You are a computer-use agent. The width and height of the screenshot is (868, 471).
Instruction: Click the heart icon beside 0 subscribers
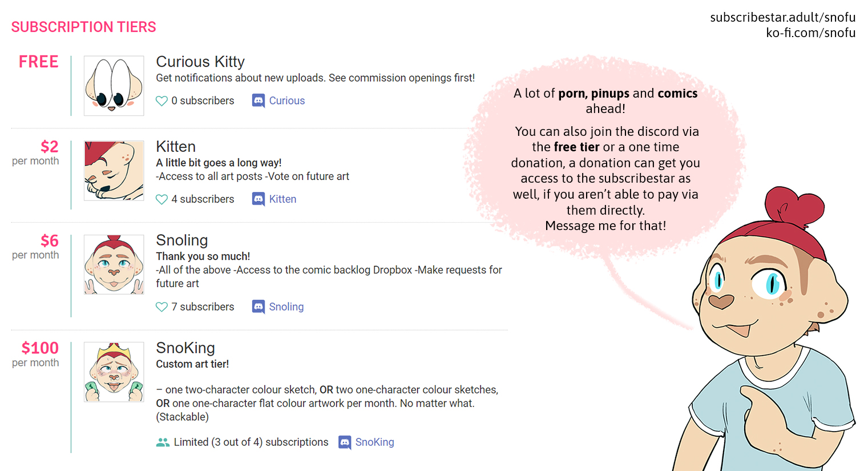(x=162, y=101)
